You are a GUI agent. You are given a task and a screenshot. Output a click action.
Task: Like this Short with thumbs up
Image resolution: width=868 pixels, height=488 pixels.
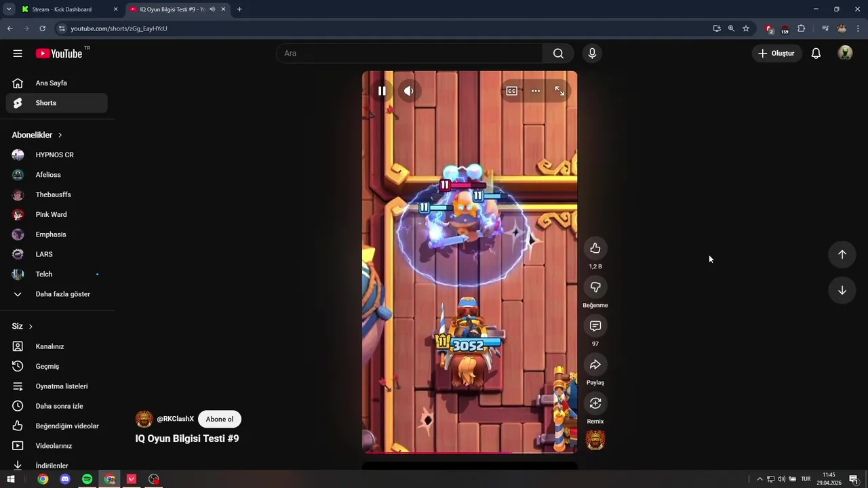click(x=595, y=248)
